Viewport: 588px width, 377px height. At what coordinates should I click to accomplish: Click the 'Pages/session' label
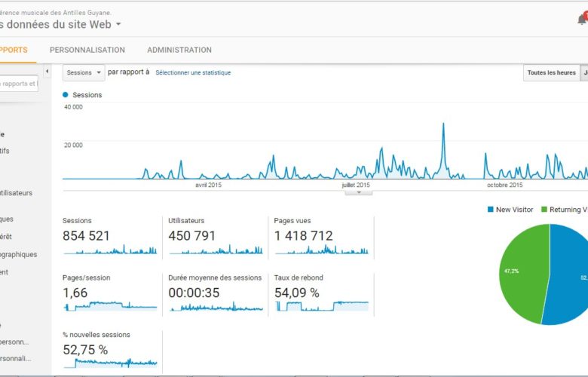coord(86,277)
